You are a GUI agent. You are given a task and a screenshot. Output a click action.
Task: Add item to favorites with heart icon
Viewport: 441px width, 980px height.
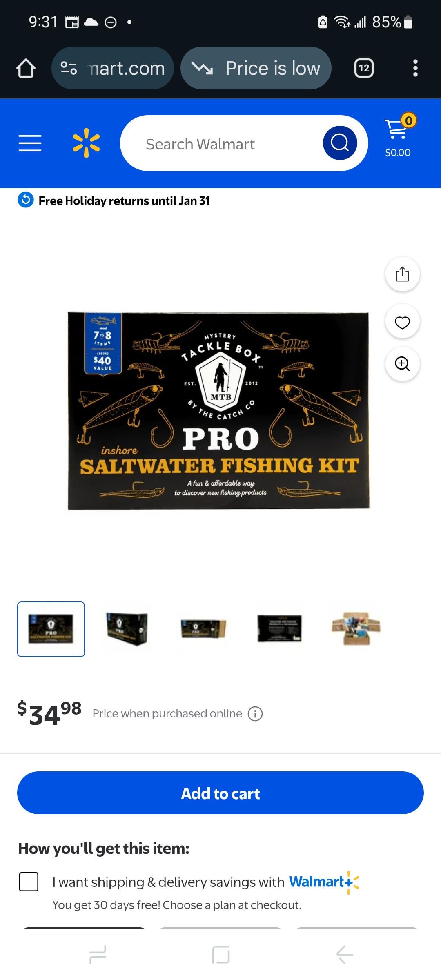coord(403,322)
